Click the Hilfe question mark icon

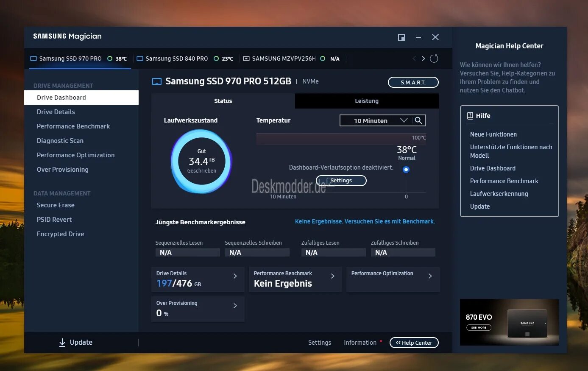click(470, 116)
